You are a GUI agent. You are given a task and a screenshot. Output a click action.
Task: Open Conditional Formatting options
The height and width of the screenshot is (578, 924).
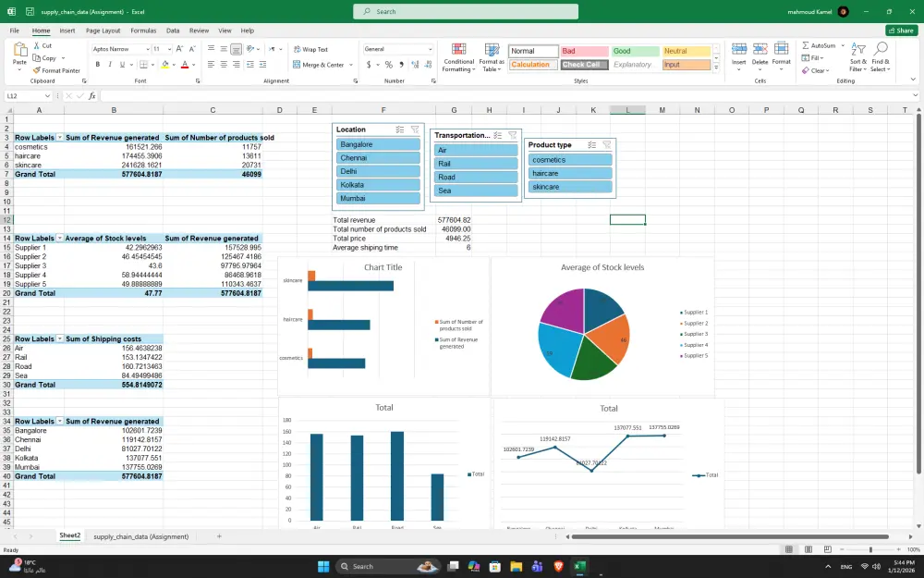click(459, 57)
